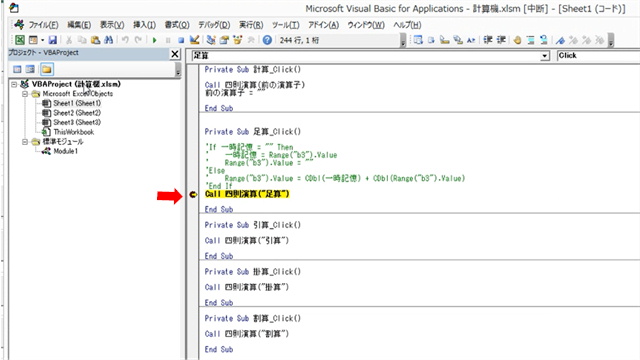Open the Object Browser icon
This screenshot has width=640, height=360.
(x=238, y=40)
